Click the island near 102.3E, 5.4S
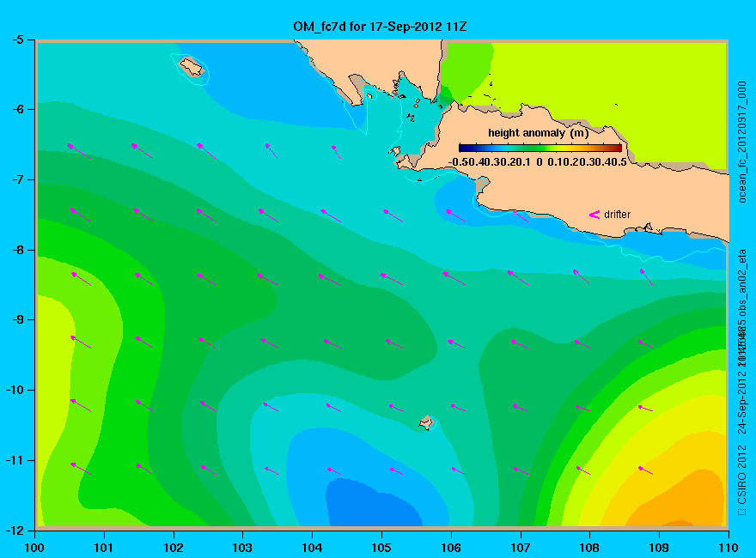The image size is (756, 558). 192,67
